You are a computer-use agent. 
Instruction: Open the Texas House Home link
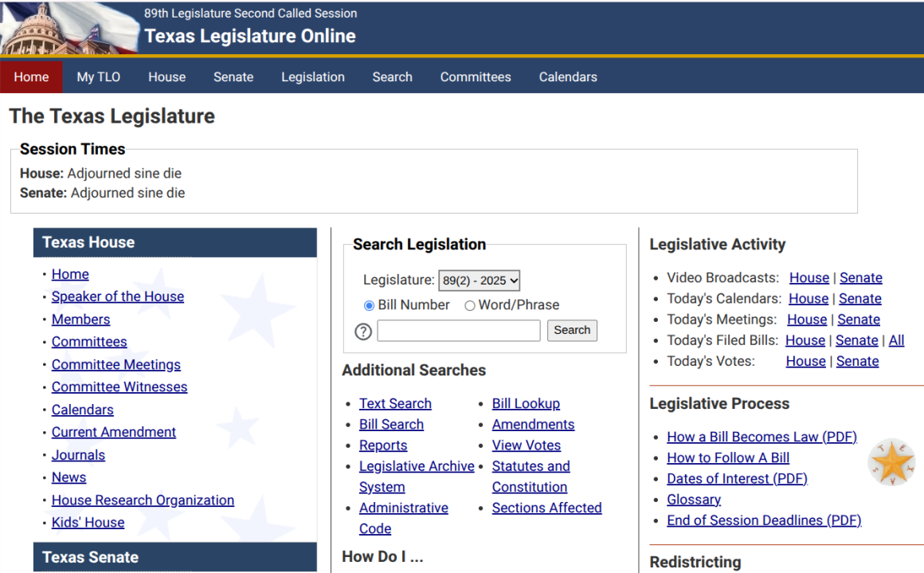click(70, 274)
